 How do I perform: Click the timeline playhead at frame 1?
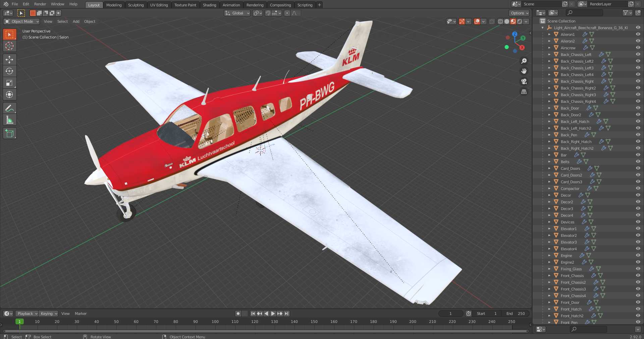[x=19, y=322]
